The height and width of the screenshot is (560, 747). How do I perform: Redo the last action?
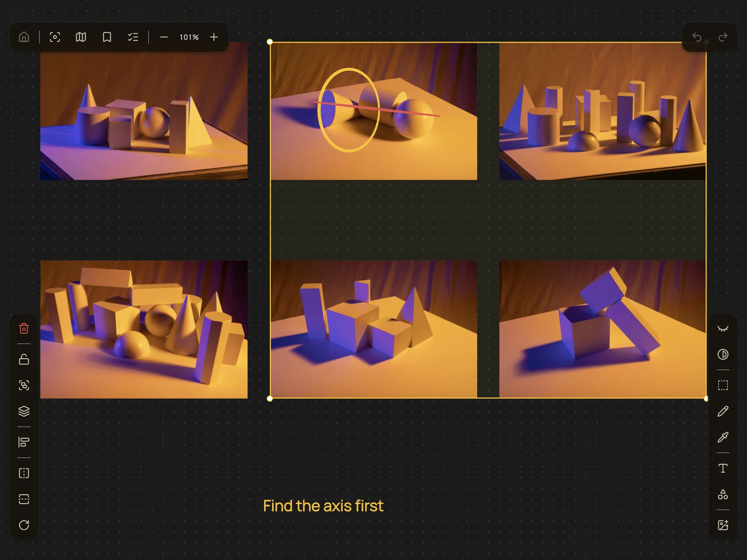(723, 37)
